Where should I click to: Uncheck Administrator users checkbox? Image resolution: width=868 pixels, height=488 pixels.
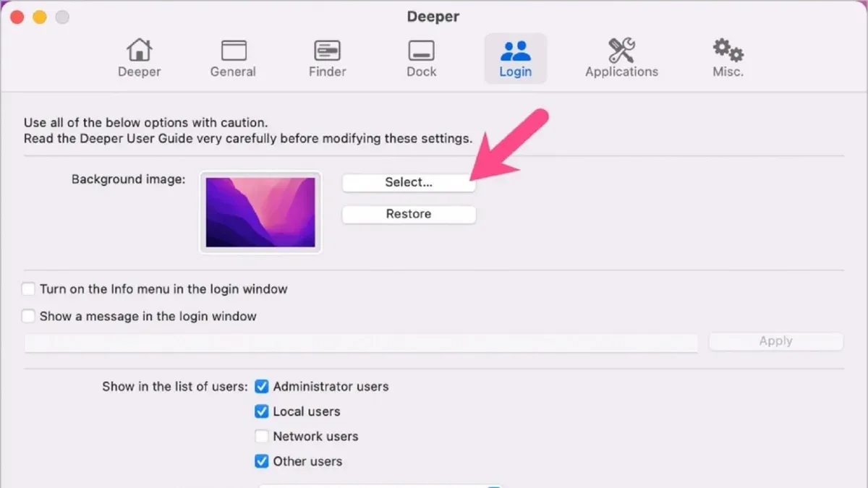pyautogui.click(x=261, y=387)
